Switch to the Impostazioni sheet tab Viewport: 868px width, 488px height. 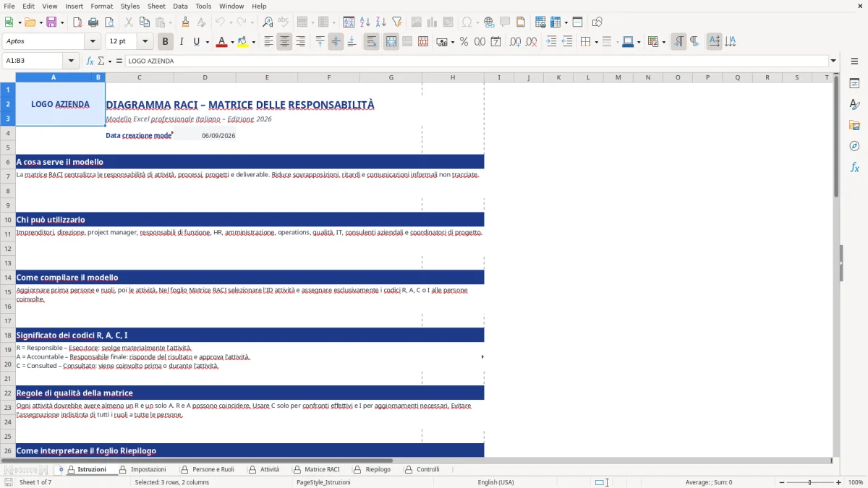click(x=148, y=469)
